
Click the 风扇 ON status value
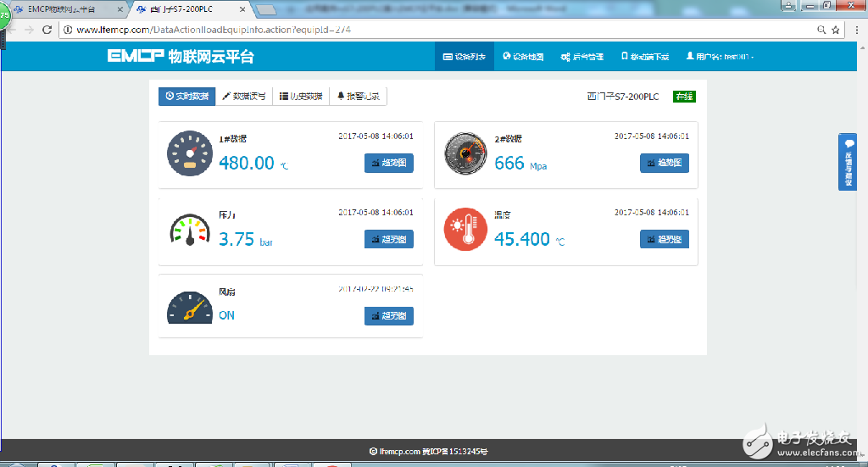[226, 315]
